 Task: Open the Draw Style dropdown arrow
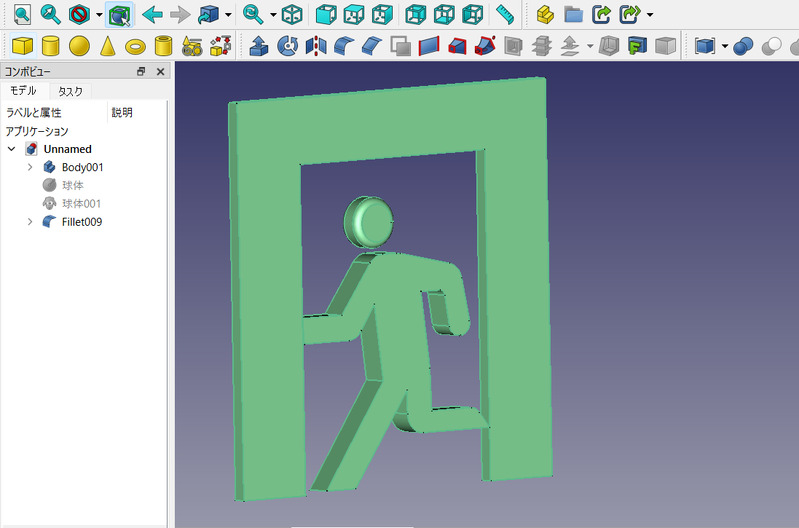[x=99, y=15]
